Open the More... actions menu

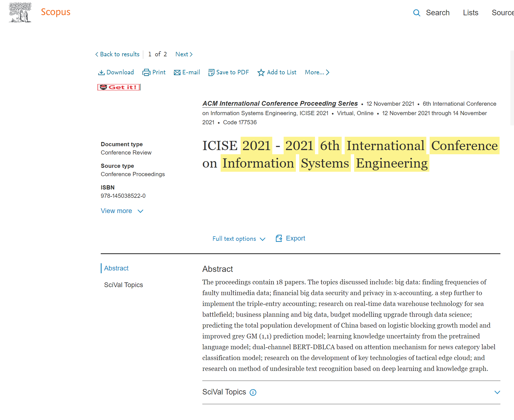[317, 72]
